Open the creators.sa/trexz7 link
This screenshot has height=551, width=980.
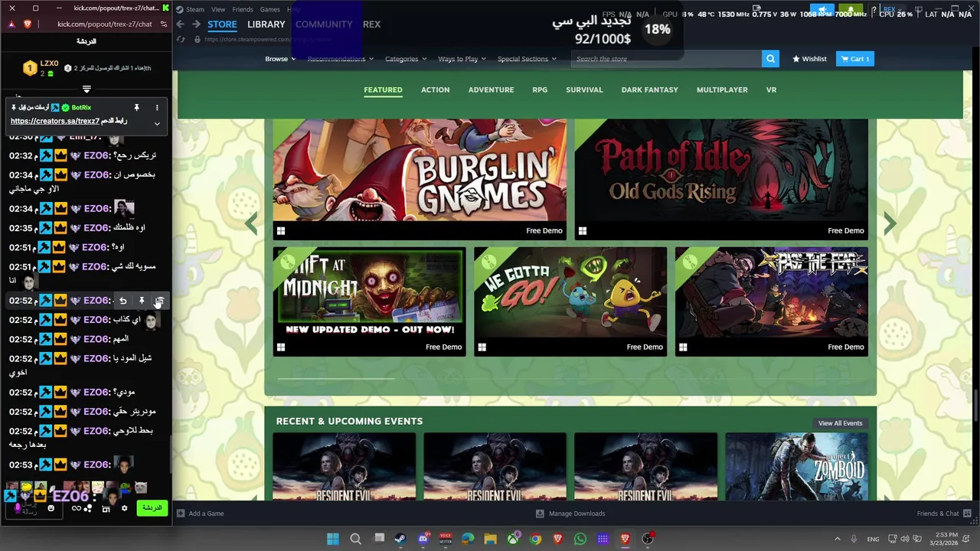pyautogui.click(x=55, y=121)
